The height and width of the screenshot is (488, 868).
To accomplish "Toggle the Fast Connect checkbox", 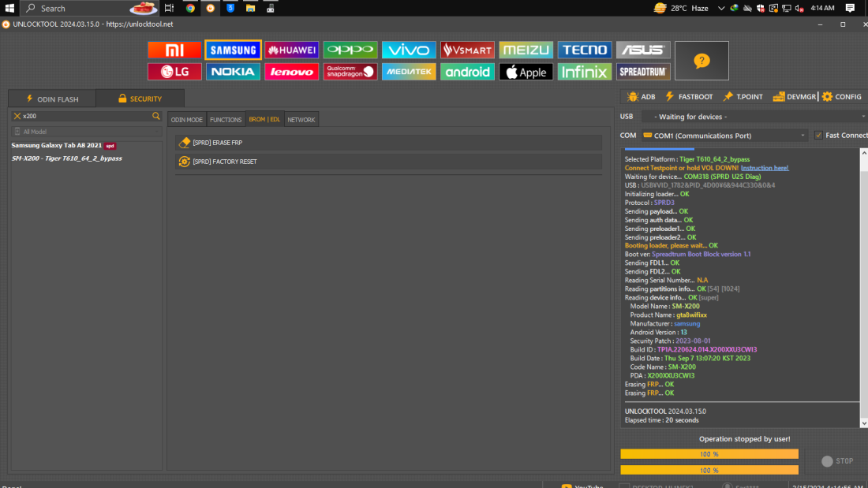I will (818, 136).
